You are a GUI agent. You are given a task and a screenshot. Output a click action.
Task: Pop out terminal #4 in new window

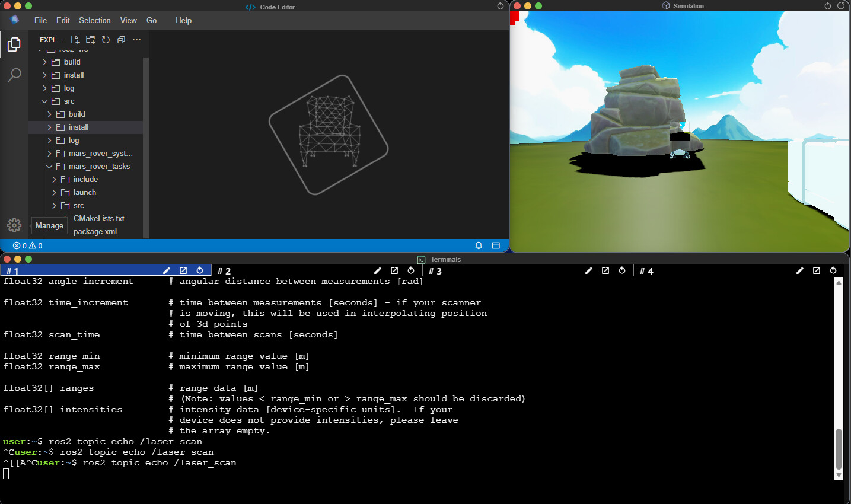pyautogui.click(x=817, y=270)
